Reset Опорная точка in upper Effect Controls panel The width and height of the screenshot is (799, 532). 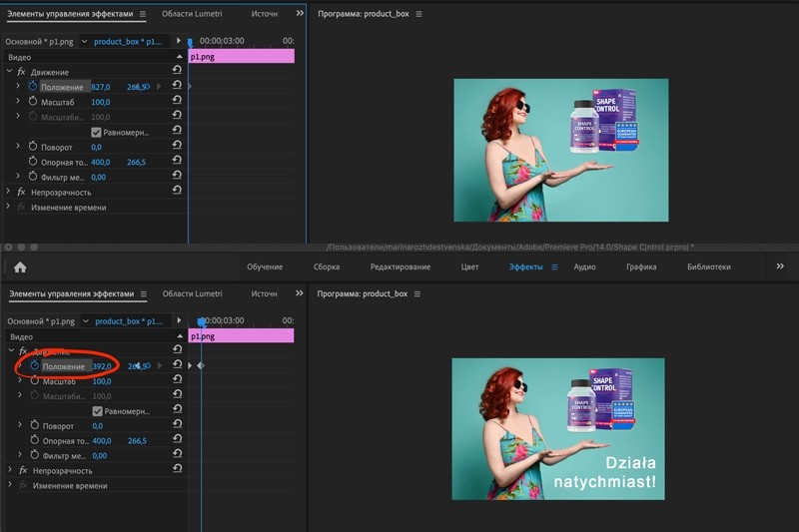tap(177, 160)
